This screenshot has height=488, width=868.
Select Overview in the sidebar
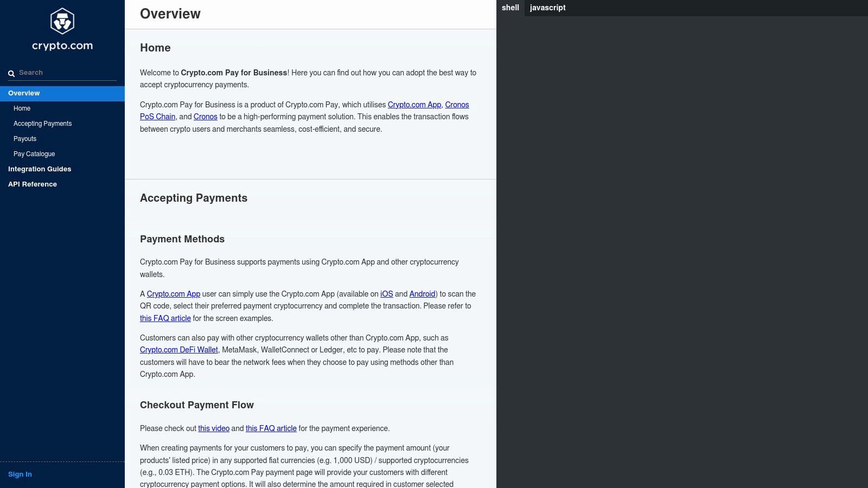point(23,93)
